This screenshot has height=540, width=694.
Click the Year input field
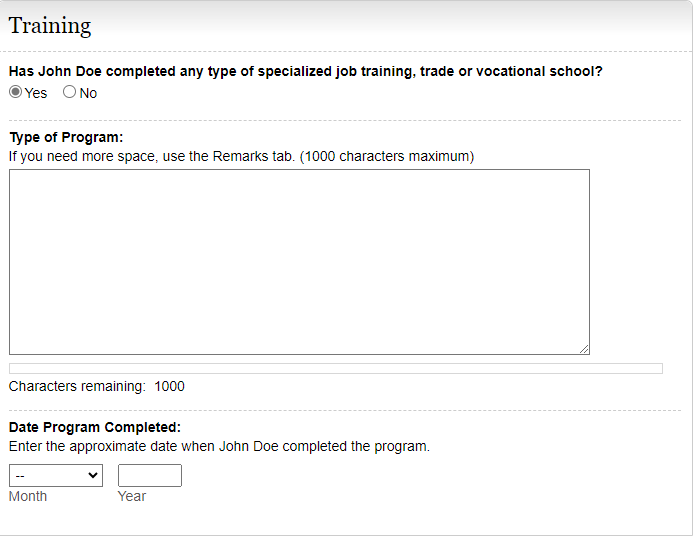150,476
